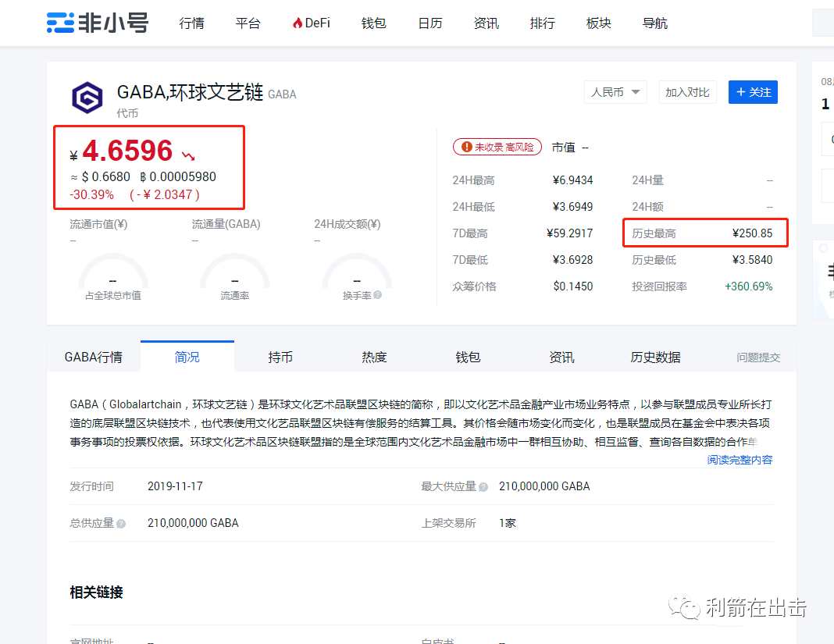
Task: Click the 流通市值(¥) label
Action: click(98, 224)
